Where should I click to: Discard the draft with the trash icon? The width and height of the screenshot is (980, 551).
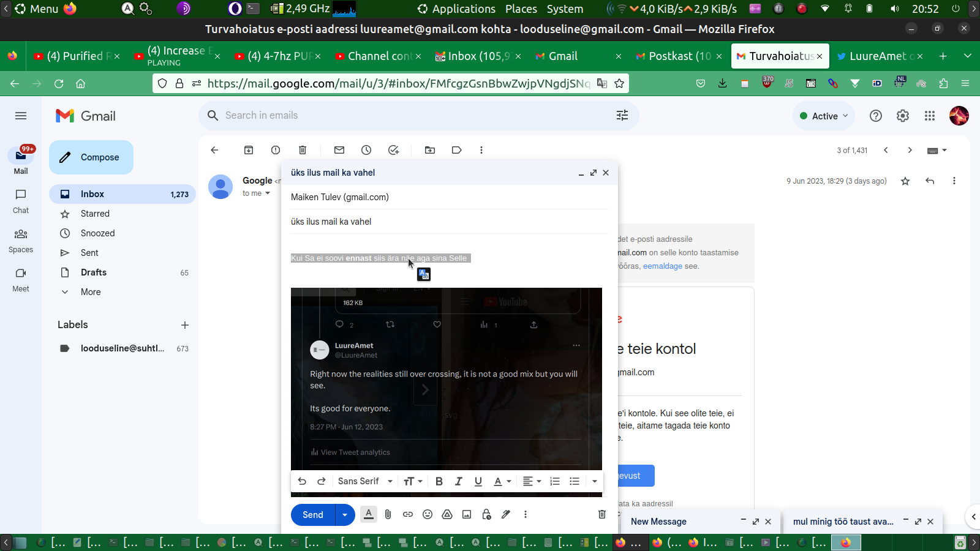(602, 514)
